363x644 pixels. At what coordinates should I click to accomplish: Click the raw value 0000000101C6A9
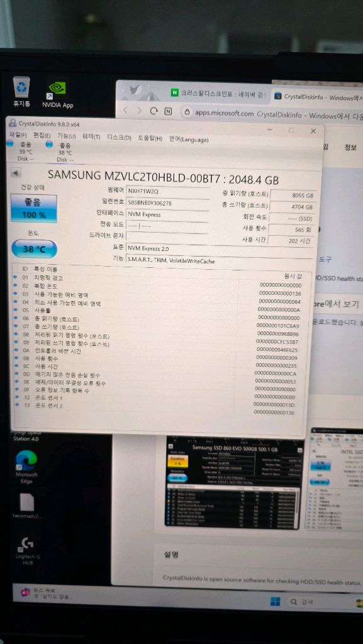click(x=277, y=326)
